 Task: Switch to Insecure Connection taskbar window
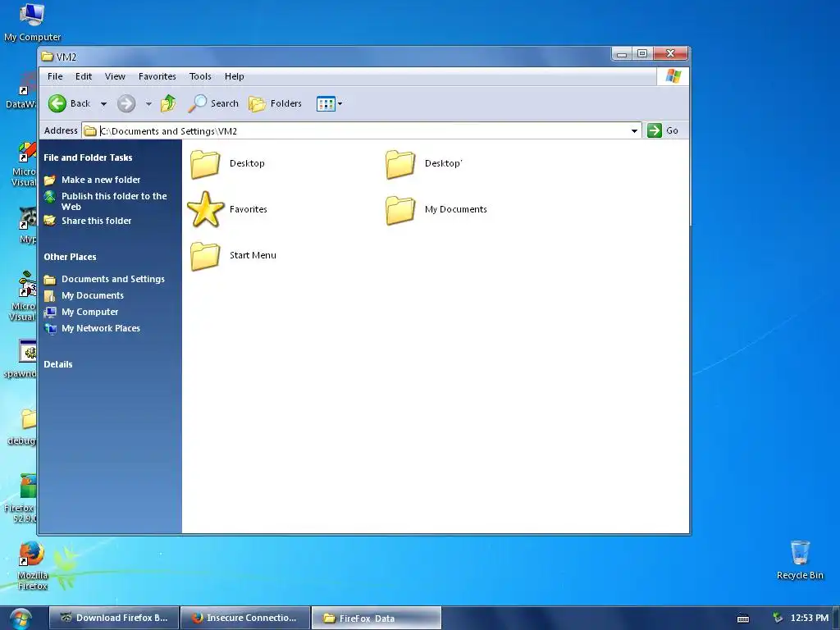[245, 618]
